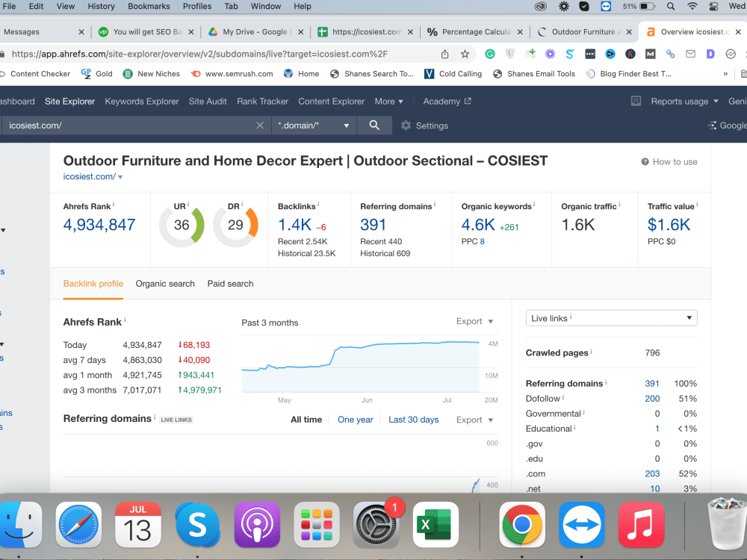Click the How to use help icon

[645, 162]
